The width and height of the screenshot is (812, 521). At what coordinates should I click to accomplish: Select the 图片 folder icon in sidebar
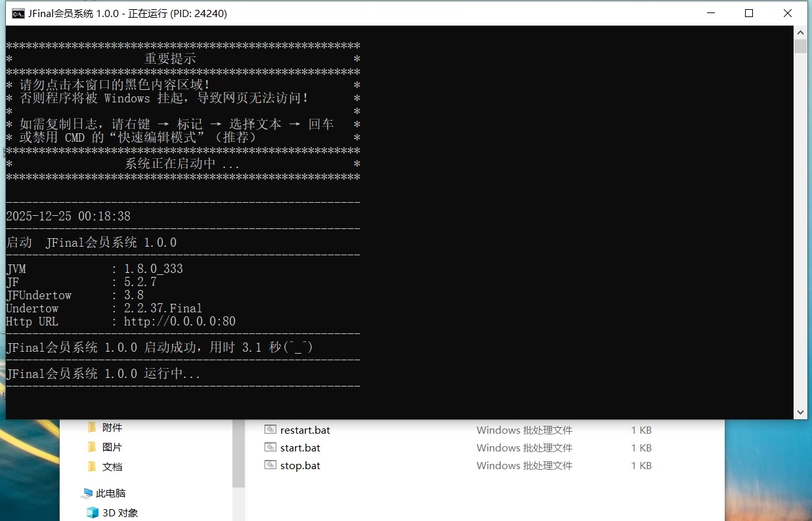point(92,448)
